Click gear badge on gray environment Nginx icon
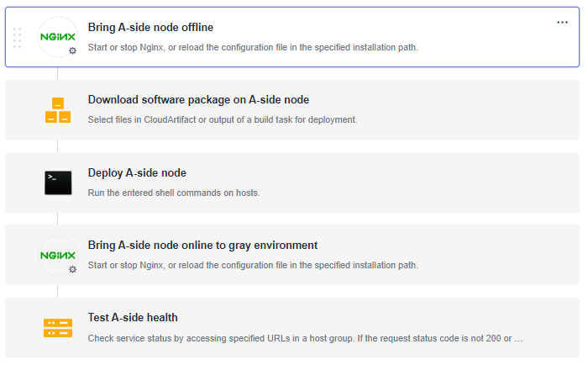588x365 pixels. [x=73, y=269]
